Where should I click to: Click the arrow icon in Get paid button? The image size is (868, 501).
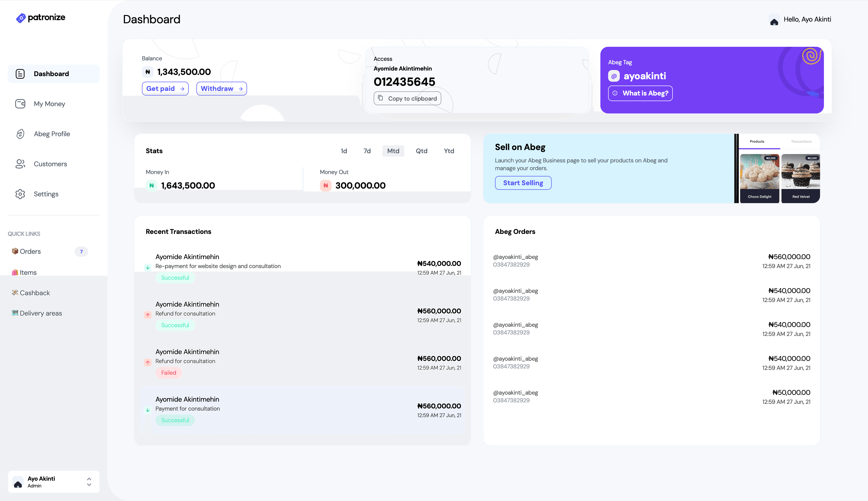(182, 89)
